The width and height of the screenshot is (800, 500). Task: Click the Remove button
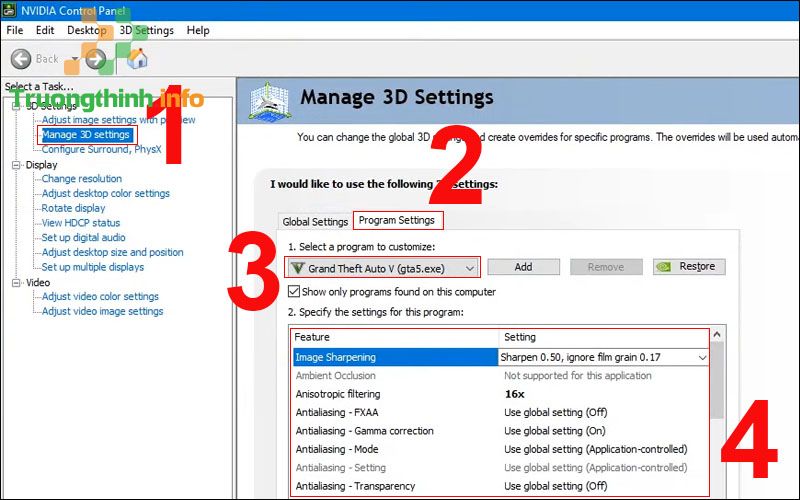(x=606, y=267)
